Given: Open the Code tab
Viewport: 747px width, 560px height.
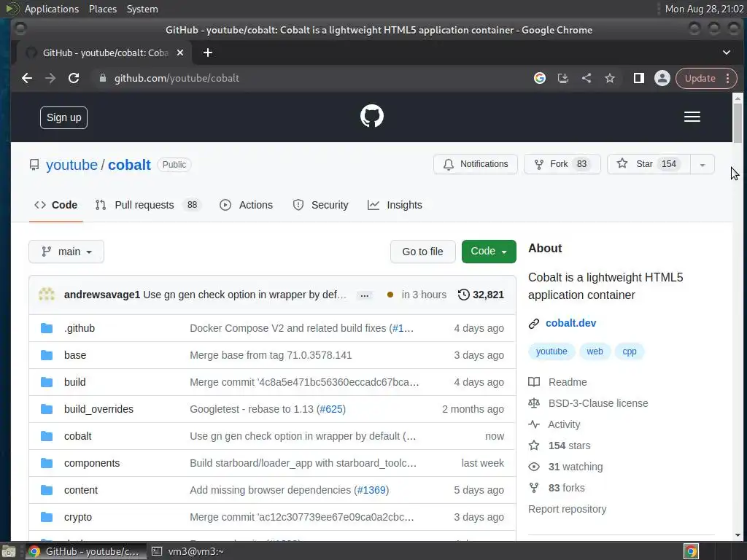Looking at the screenshot, I should click(55, 205).
